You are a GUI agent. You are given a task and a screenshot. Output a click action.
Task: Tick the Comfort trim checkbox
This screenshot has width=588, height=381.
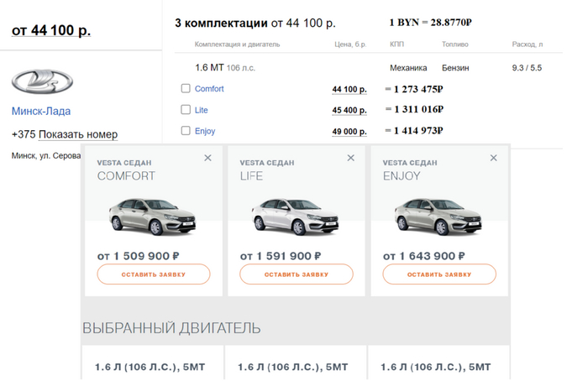coord(186,88)
